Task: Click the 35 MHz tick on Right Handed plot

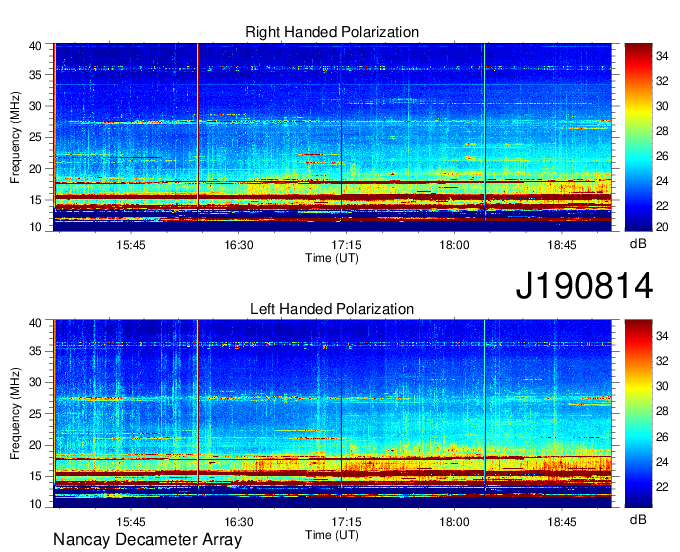Action: point(36,75)
